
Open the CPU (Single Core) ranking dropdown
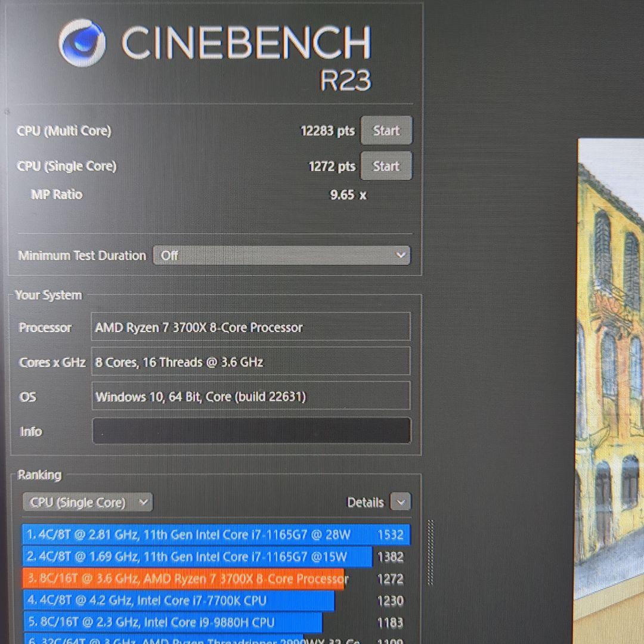(87, 503)
